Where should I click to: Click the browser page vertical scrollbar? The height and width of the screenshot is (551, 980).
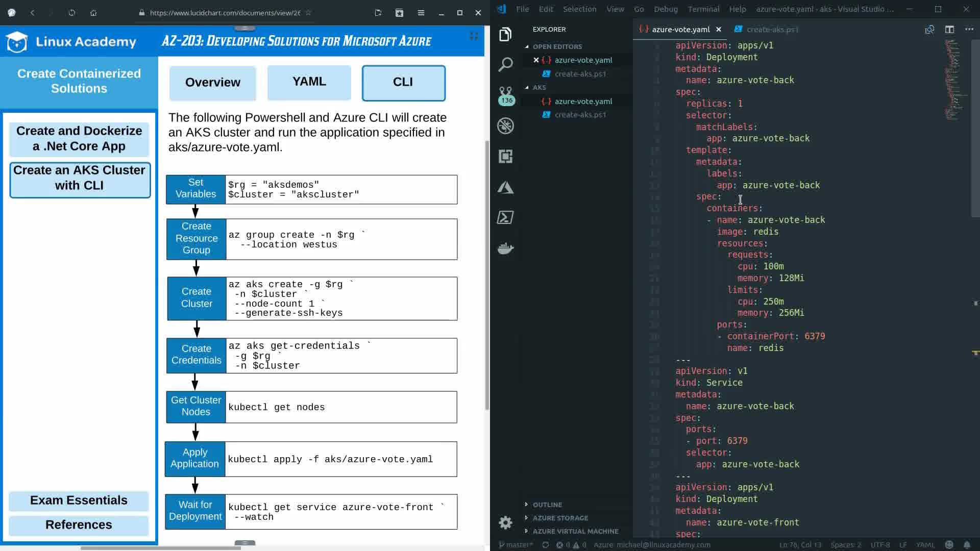click(487, 275)
